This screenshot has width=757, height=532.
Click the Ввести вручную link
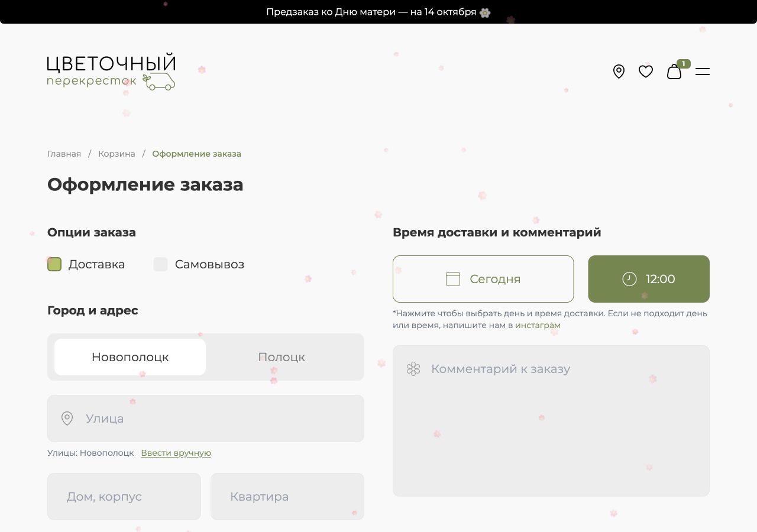click(x=176, y=453)
